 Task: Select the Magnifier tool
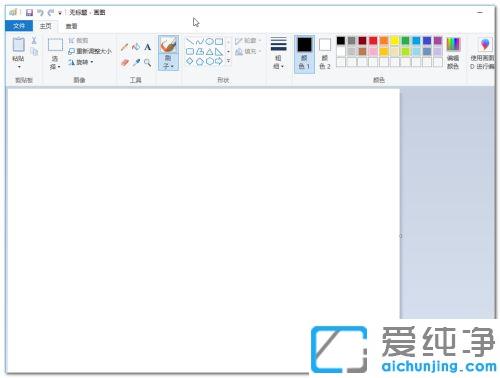(147, 62)
